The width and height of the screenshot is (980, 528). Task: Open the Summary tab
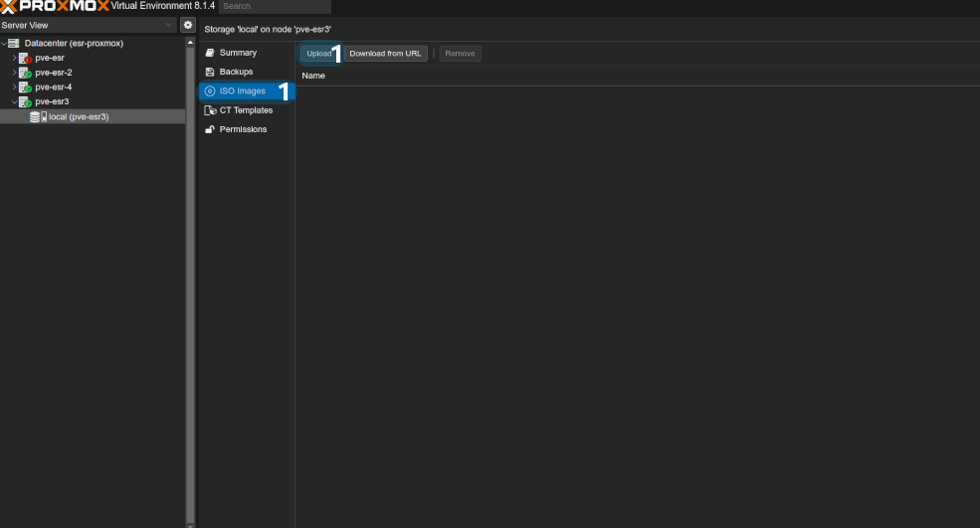247,53
